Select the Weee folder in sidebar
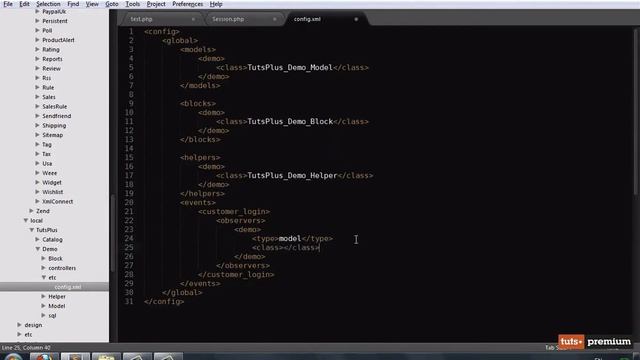The width and height of the screenshot is (640, 360). [x=49, y=173]
